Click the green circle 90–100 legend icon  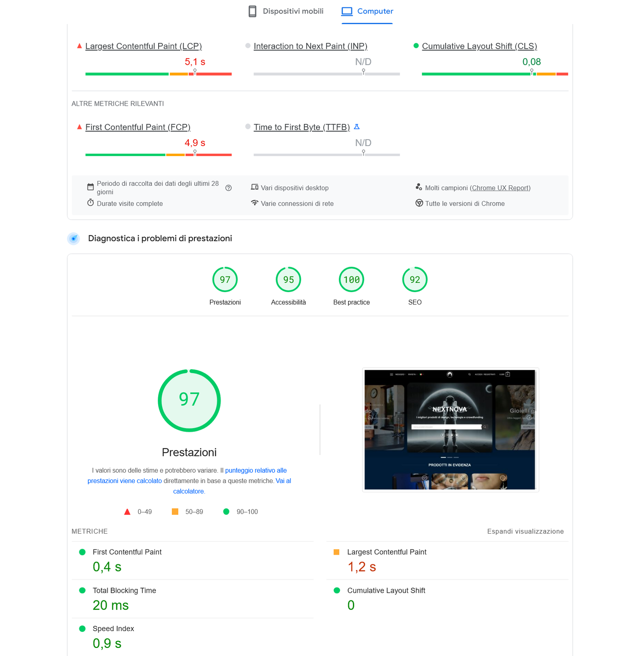click(226, 512)
